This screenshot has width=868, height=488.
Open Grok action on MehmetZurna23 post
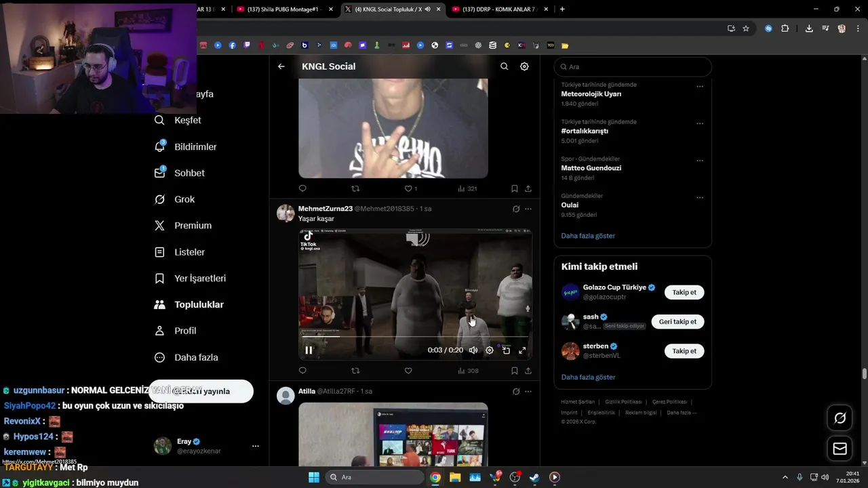coord(516,209)
